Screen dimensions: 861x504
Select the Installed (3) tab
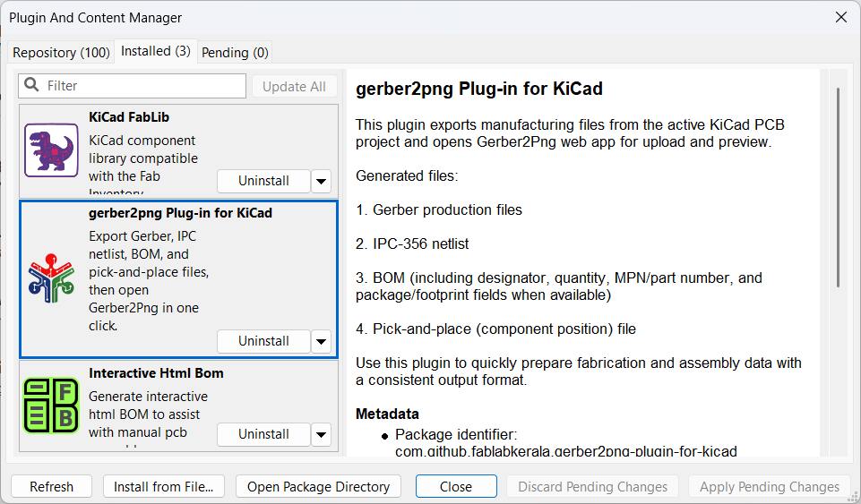click(155, 51)
